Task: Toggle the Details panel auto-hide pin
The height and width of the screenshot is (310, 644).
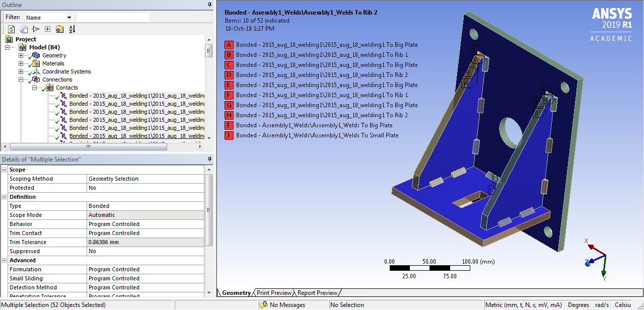Action: [x=208, y=159]
